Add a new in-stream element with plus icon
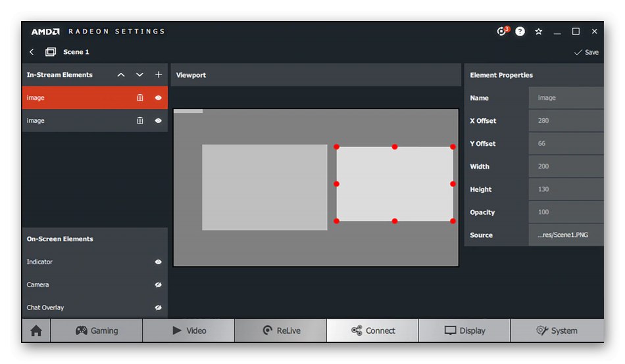 coord(159,74)
